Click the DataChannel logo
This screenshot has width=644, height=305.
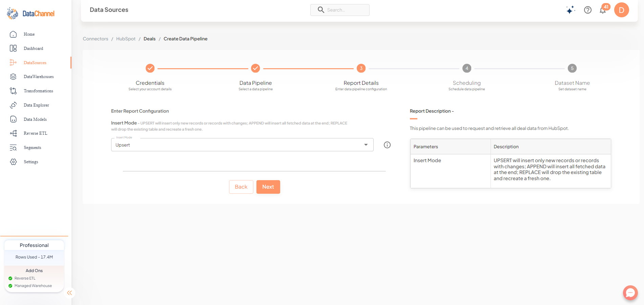30,14
